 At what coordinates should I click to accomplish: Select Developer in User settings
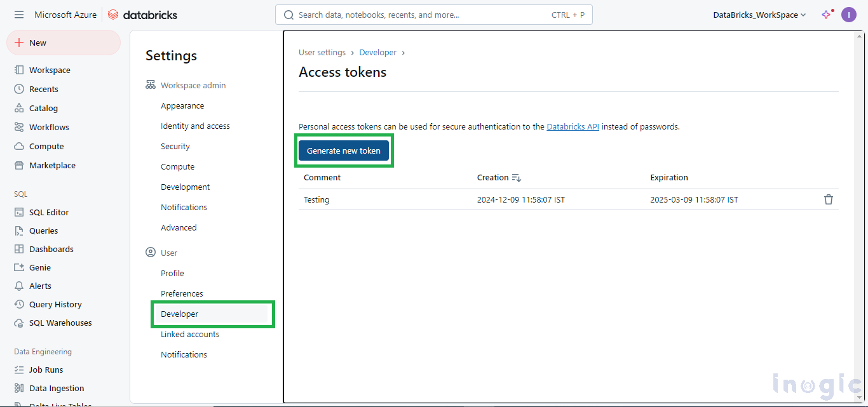tap(213, 314)
